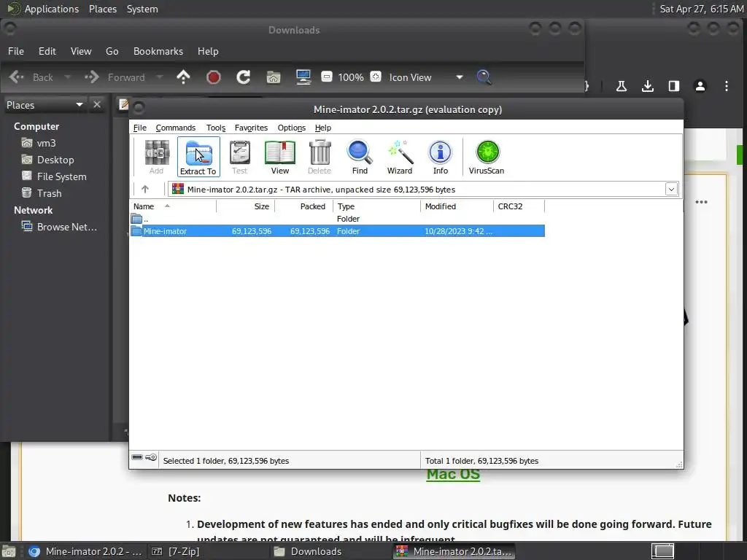Click the Mac OS link

453,475
